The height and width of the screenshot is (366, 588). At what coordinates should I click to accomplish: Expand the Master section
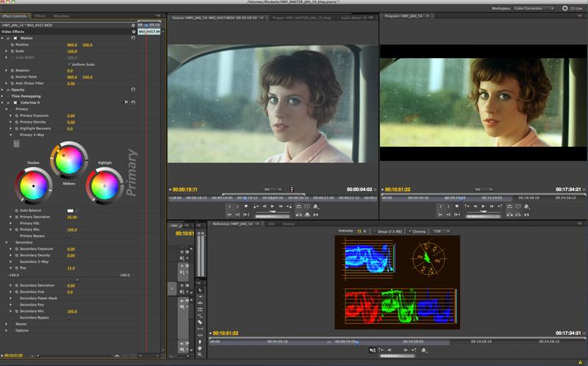click(x=7, y=324)
